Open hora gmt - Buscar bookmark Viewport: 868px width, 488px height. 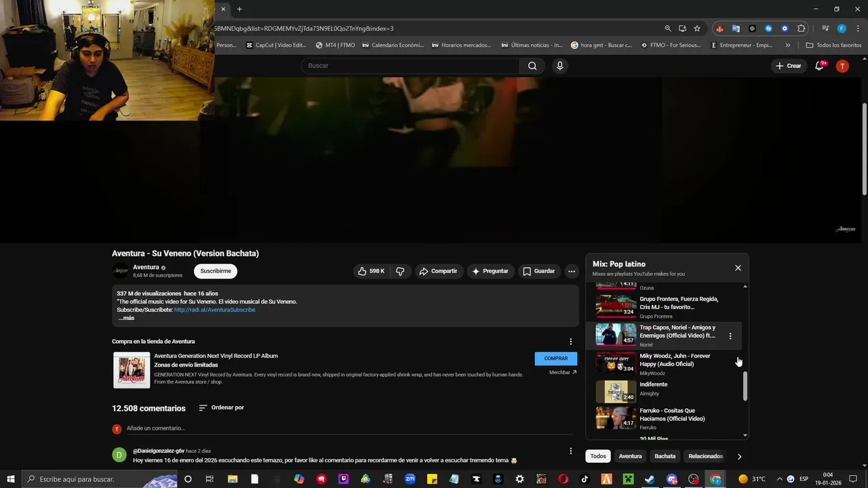[601, 45]
